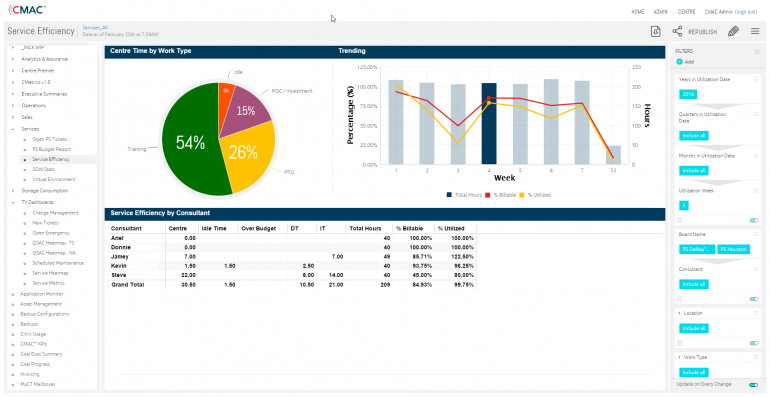This screenshot has width=770, height=397.
Task: Expand the Work Type filter arrow
Action: click(x=680, y=357)
